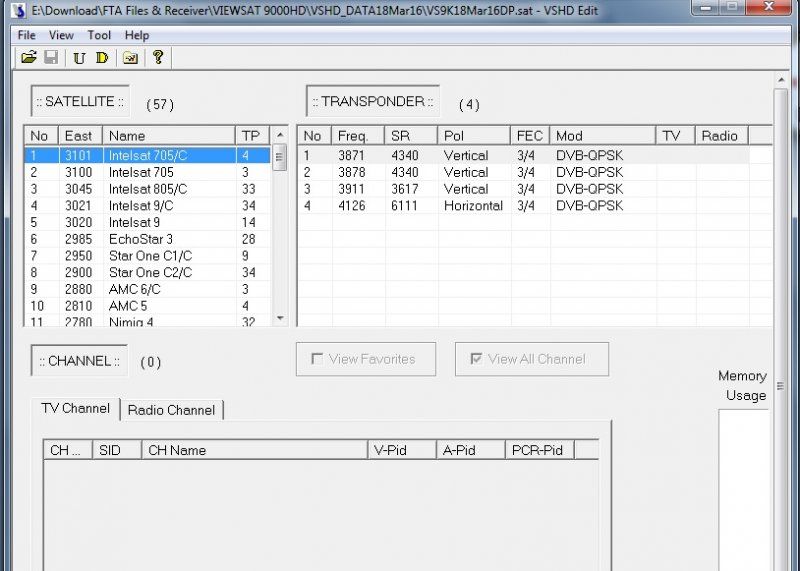Switch to the Radio Channel tab
This screenshot has width=800, height=571.
click(x=171, y=410)
